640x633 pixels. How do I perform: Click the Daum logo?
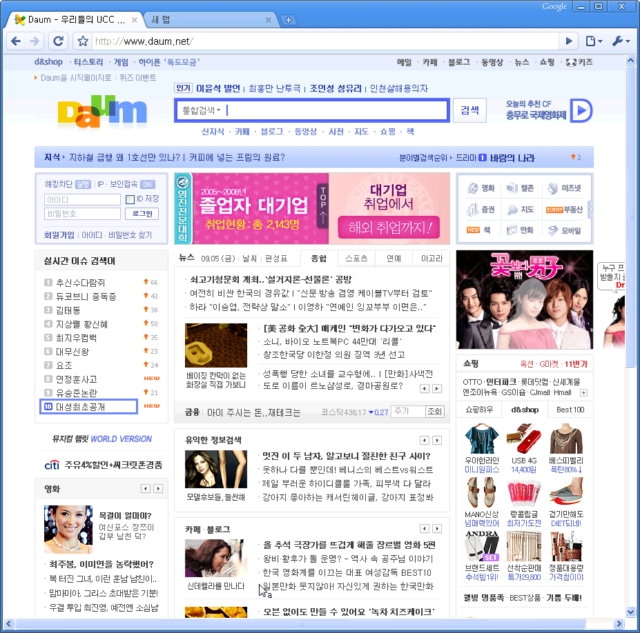(x=102, y=111)
